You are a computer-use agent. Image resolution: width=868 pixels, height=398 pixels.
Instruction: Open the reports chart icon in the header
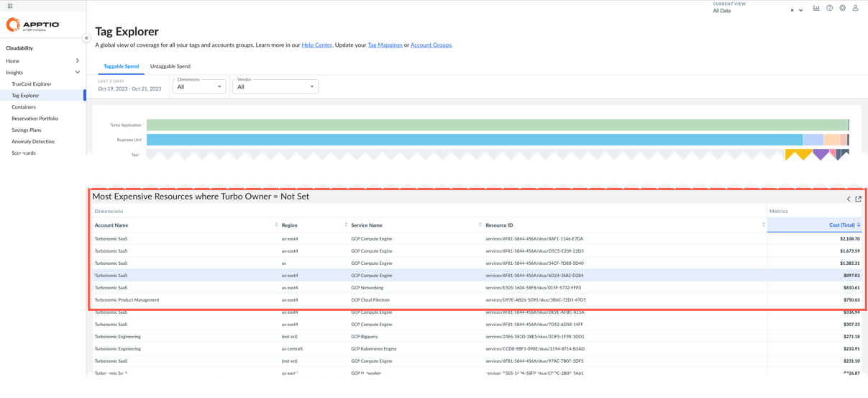tap(816, 8)
